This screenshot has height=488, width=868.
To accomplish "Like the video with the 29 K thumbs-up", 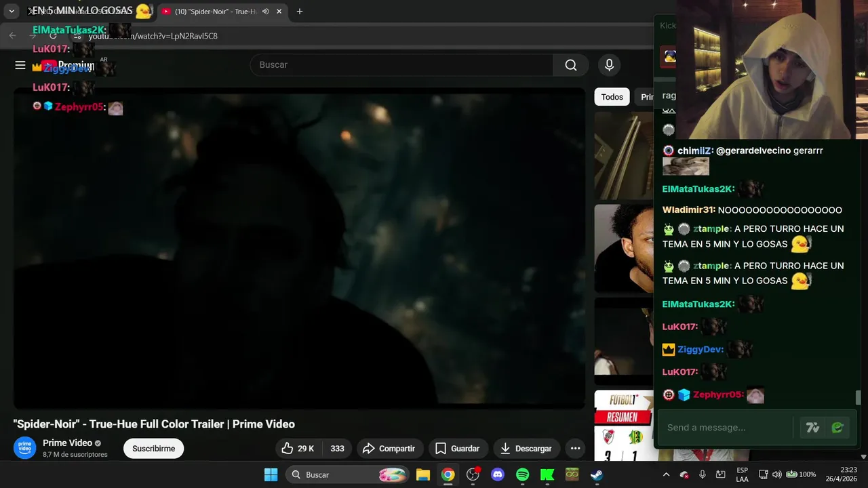I will click(x=298, y=449).
